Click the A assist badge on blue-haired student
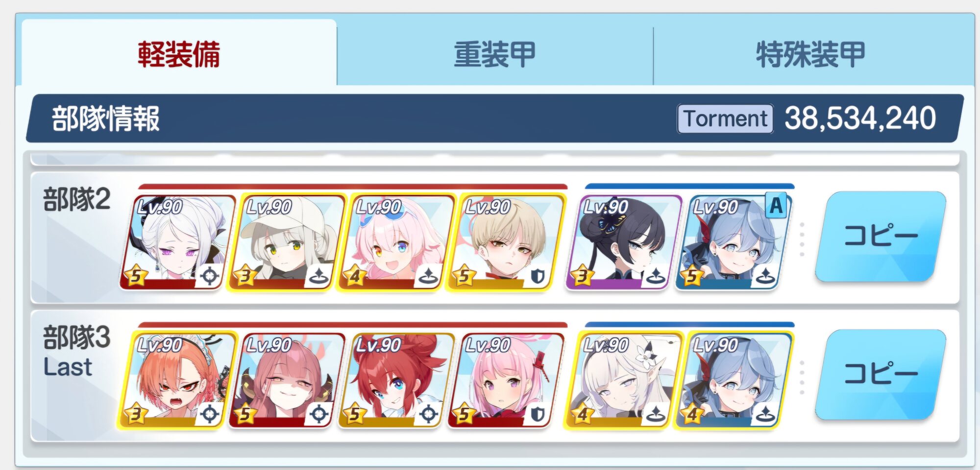This screenshot has height=470, width=980. click(x=776, y=206)
